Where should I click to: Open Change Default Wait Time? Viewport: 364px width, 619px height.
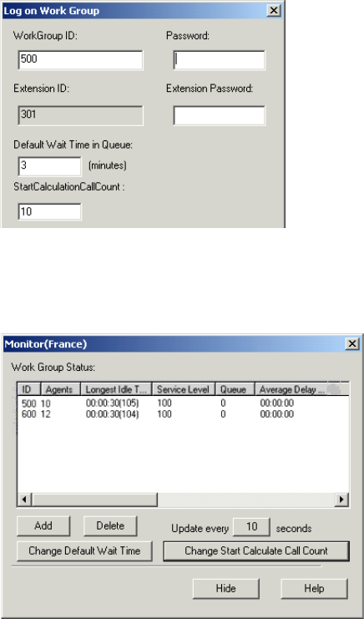84,551
